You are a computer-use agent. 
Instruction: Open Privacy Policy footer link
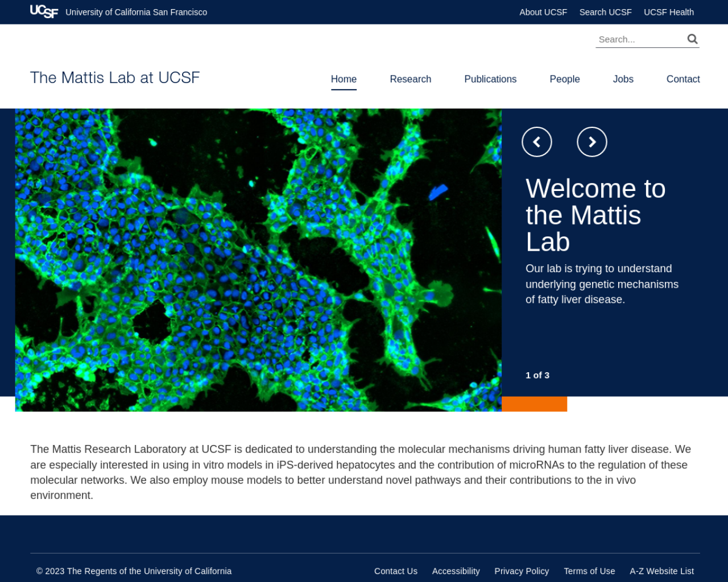522,571
